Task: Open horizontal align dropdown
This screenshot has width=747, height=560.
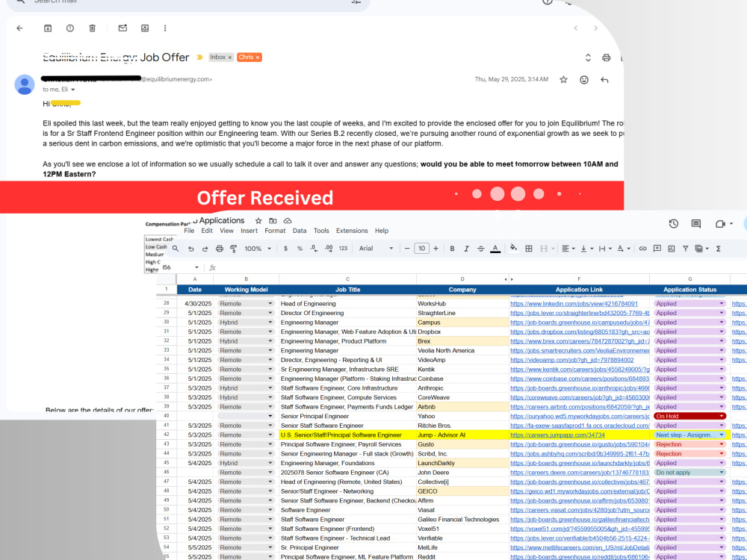Action: tap(567, 249)
